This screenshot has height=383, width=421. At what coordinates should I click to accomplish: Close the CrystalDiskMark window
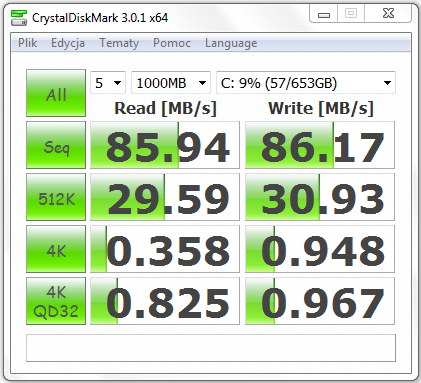[388, 14]
